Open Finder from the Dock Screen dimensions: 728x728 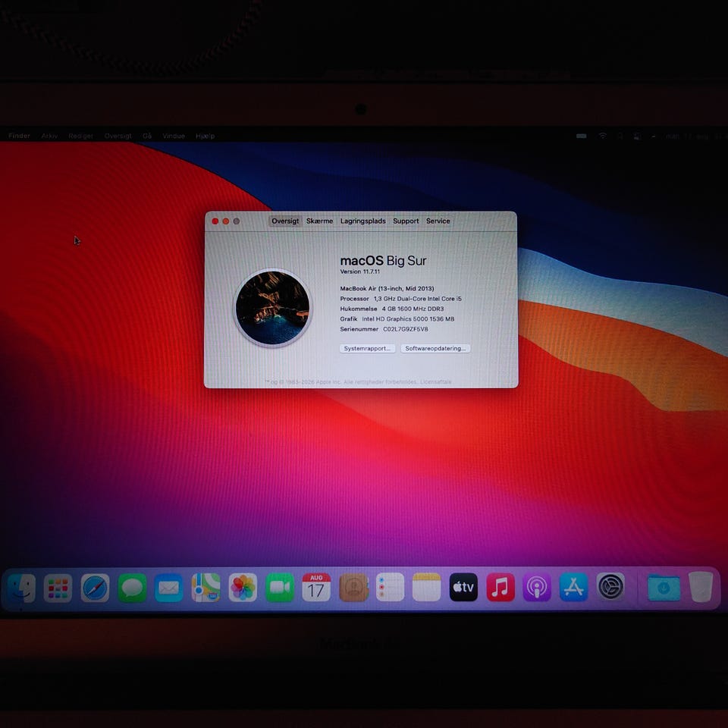point(21,588)
